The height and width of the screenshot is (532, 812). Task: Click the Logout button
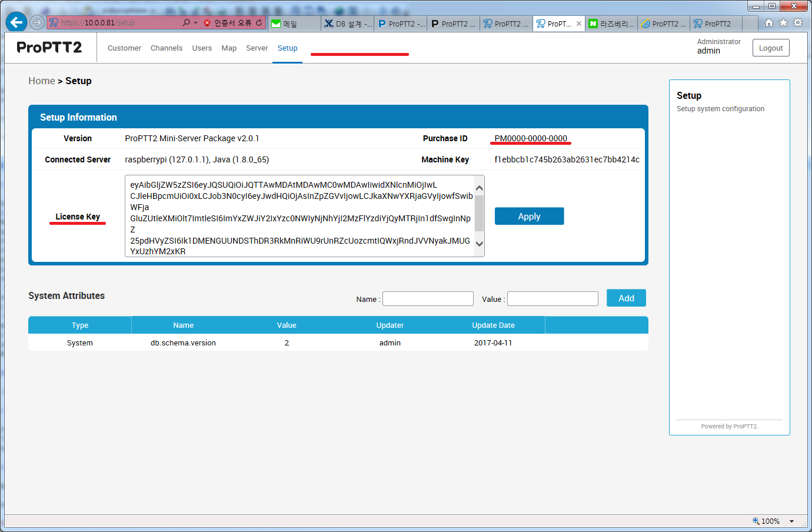(771, 48)
